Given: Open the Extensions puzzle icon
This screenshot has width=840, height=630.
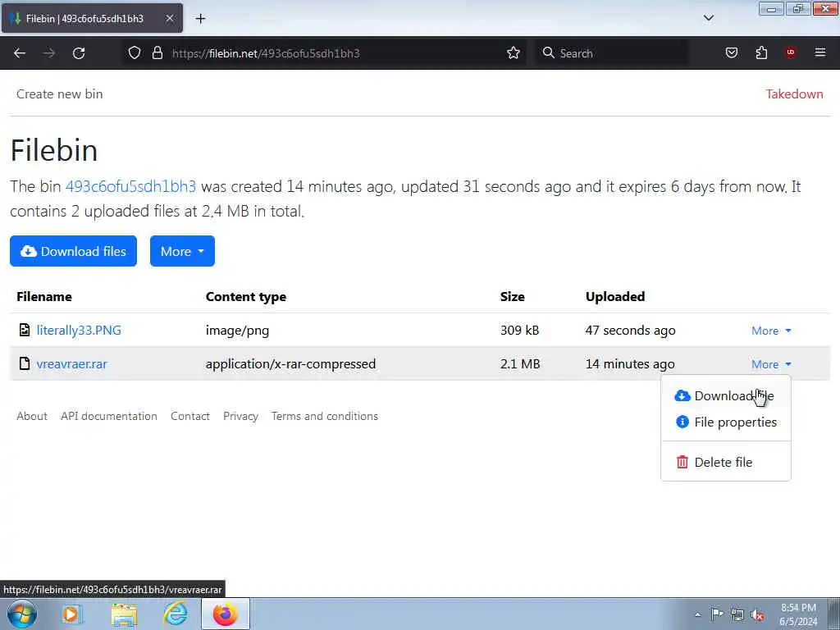Looking at the screenshot, I should tap(761, 52).
